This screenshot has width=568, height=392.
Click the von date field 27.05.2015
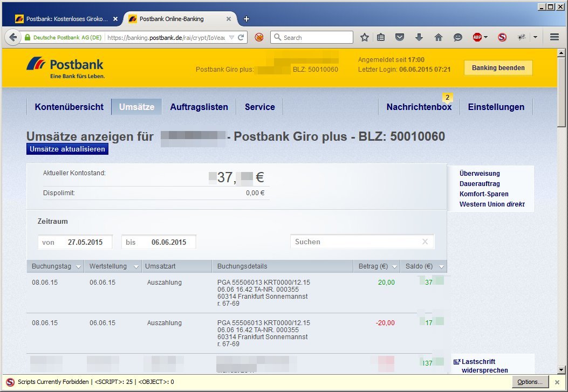coord(76,242)
